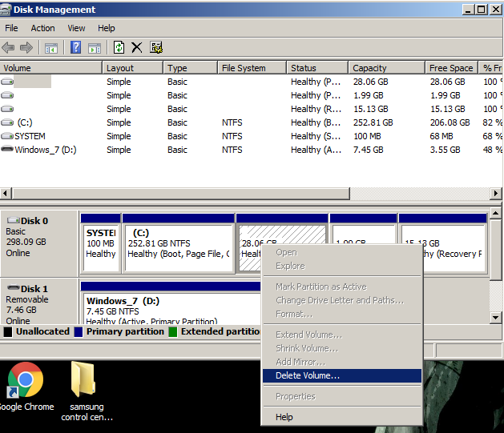Toggle the action pane toolbar icon
The width and height of the screenshot is (504, 433).
tap(95, 48)
